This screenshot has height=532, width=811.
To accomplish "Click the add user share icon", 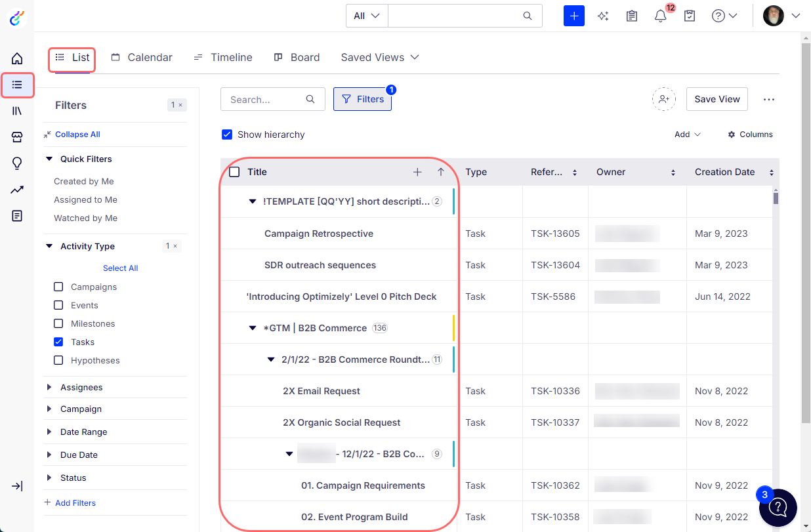I will point(664,99).
